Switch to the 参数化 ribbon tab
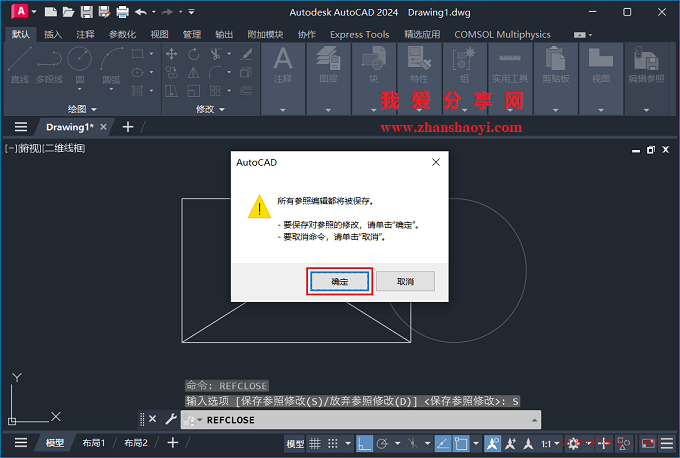The height and width of the screenshot is (458, 680). [x=122, y=34]
